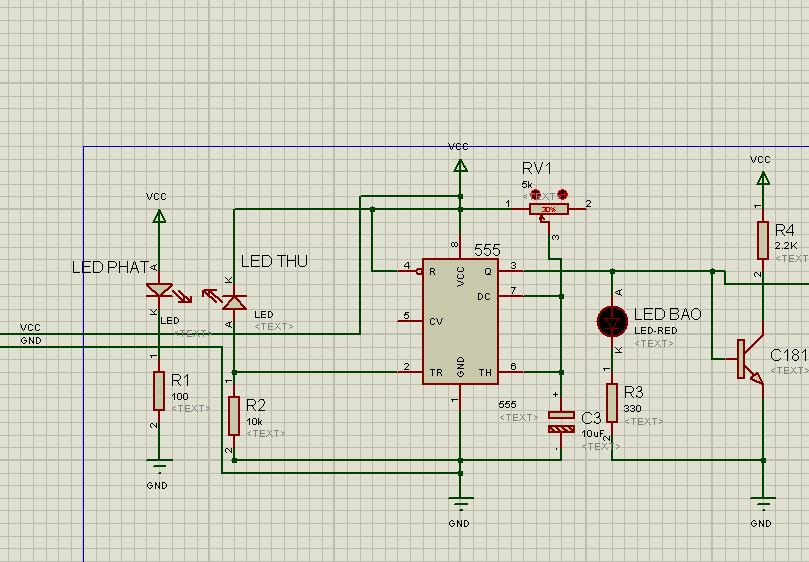Select the R3 330 resistor body

(x=612, y=403)
